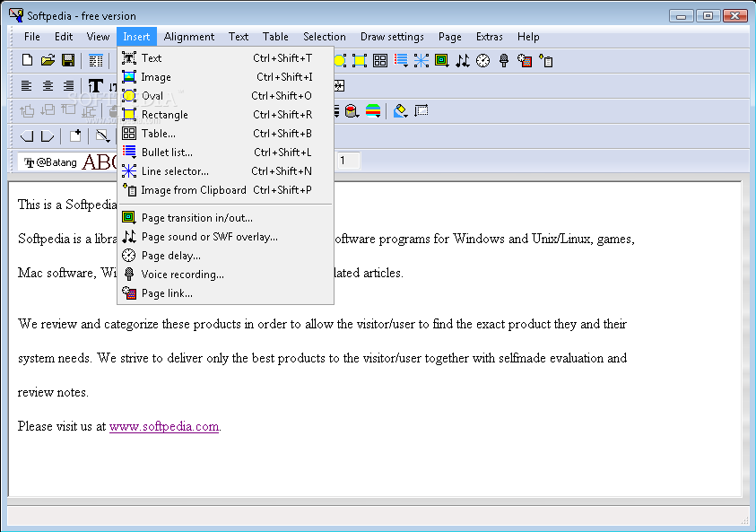756x532 pixels.
Task: Align text left with the toolbar icon
Action: [x=27, y=86]
